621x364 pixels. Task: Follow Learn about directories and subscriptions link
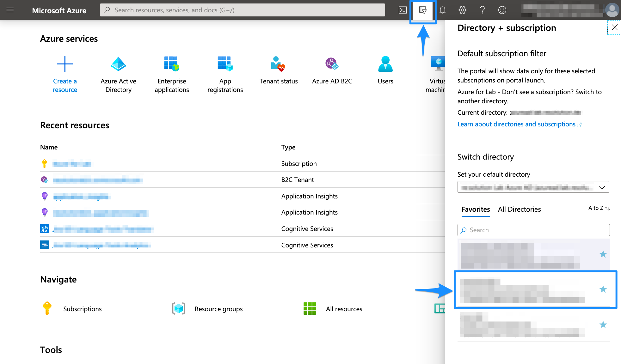(x=520, y=124)
